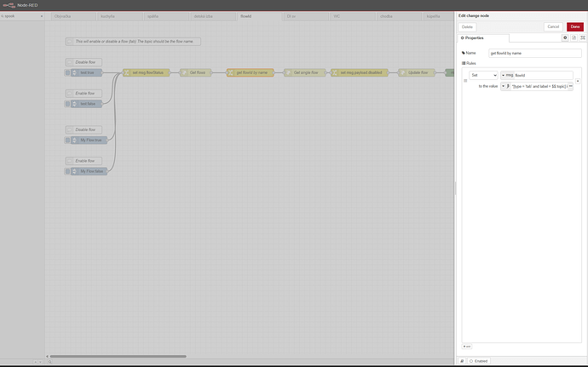
Task: Switch to the WC flow tab
Action: (x=353, y=16)
